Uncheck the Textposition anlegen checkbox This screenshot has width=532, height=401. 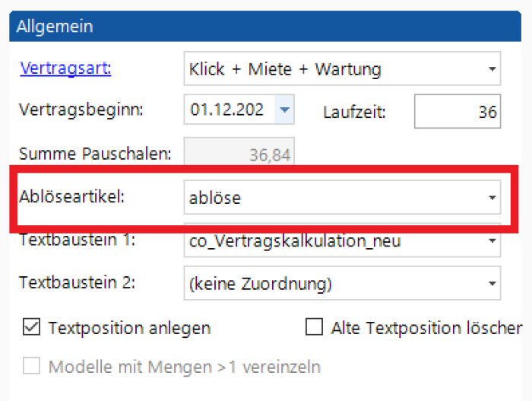32,327
